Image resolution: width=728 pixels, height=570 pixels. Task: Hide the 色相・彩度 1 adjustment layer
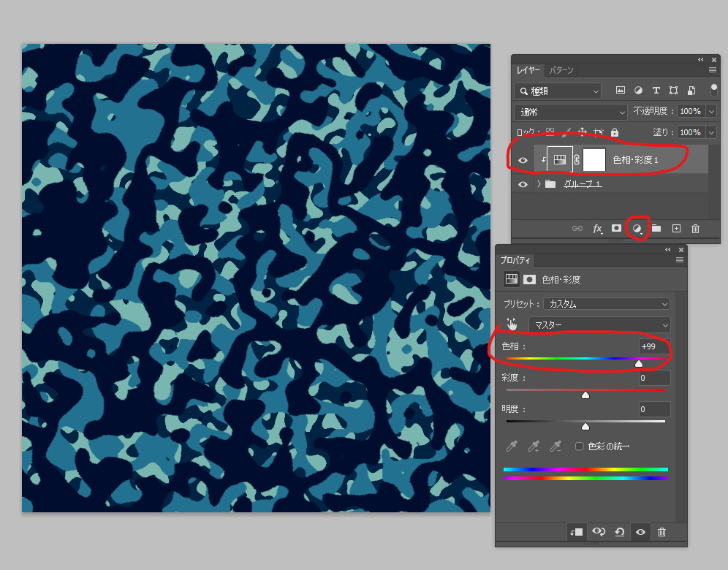tap(523, 160)
